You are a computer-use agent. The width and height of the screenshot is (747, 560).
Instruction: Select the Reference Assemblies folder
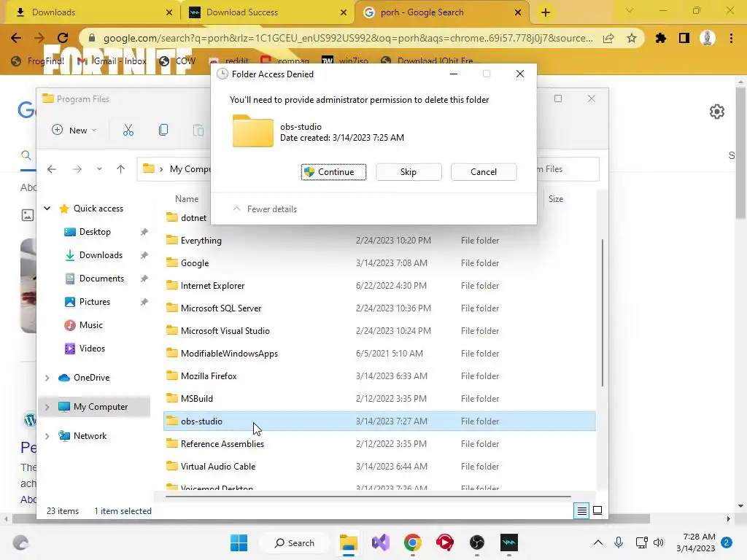pyautogui.click(x=379, y=444)
